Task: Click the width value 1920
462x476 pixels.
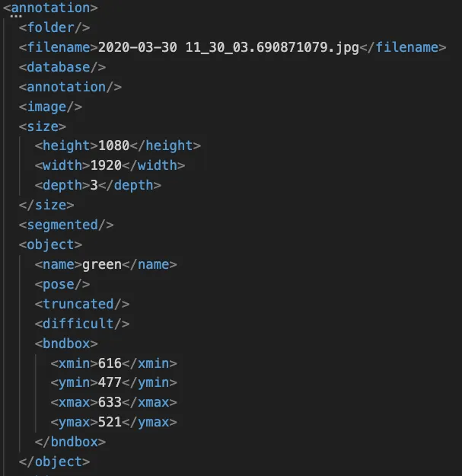Action: (x=106, y=165)
